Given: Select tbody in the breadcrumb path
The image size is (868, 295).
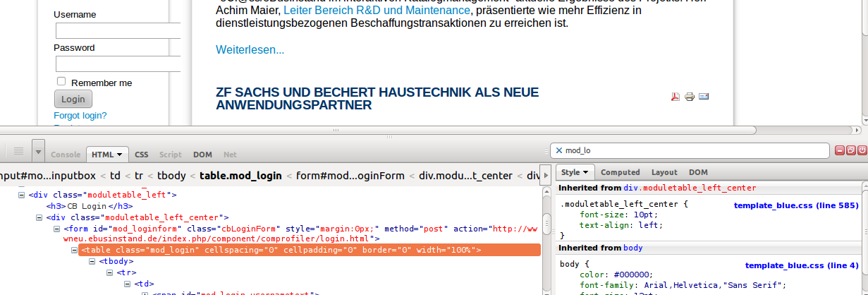Looking at the screenshot, I should click(171, 176).
